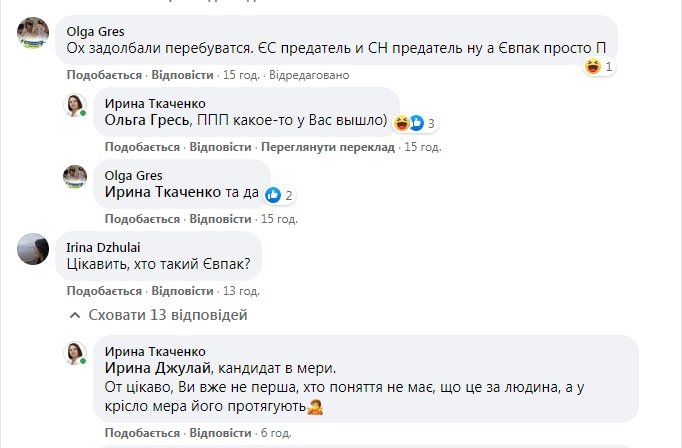Click Ирина Ткаченко avatar on 'кандидат в мери' reply

point(76,353)
